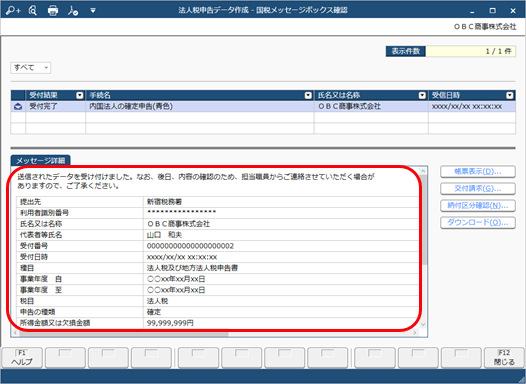Click the scroll right arrow in message details
Image resolution: width=526 pixels, height=384 pixels.
415,333
